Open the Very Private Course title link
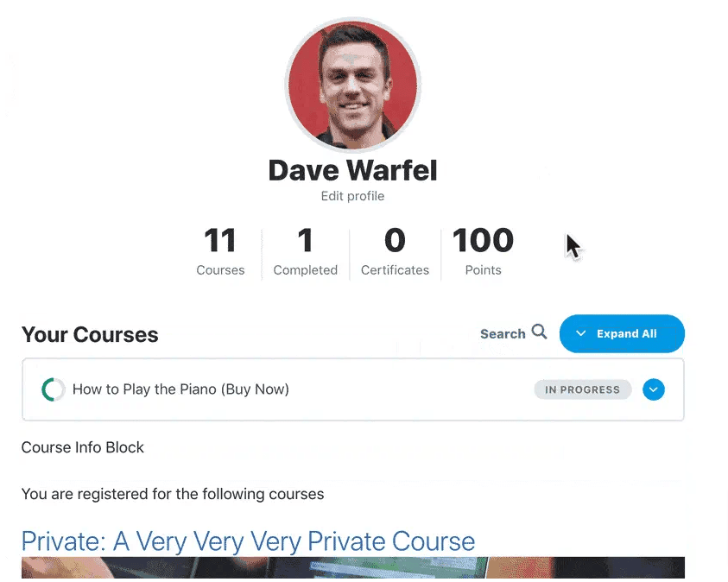Screen dimensions: 728x582 (x=248, y=541)
